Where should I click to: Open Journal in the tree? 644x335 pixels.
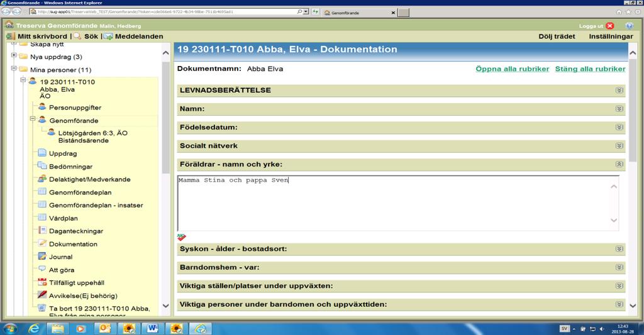(61, 257)
